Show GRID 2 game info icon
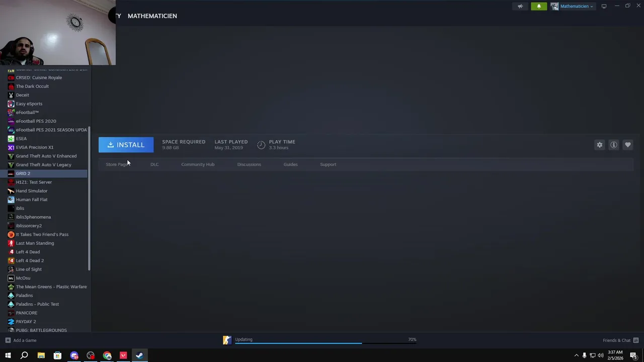This screenshot has height=362, width=644. point(614,145)
